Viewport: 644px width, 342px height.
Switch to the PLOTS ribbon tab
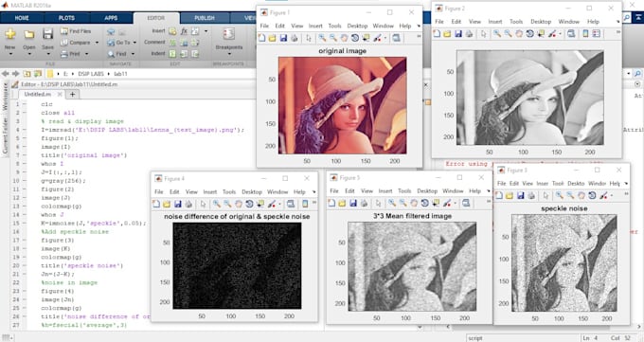point(66,18)
